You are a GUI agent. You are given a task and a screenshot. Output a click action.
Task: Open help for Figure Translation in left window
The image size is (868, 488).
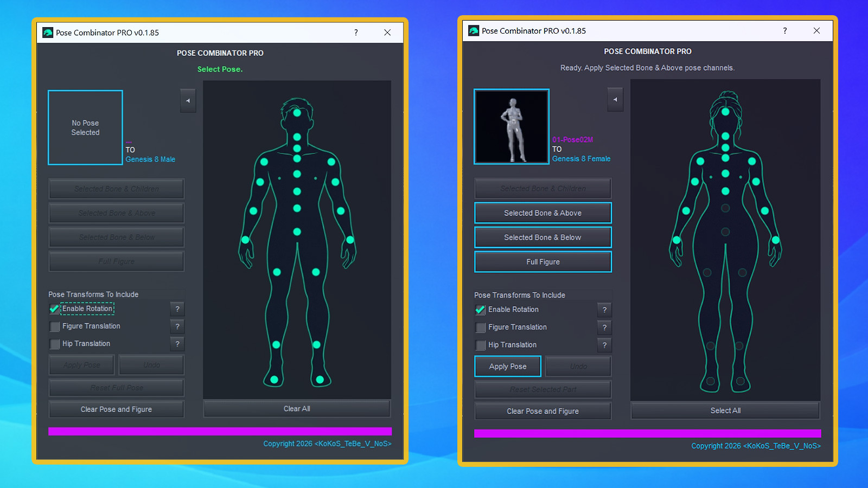[x=177, y=326]
